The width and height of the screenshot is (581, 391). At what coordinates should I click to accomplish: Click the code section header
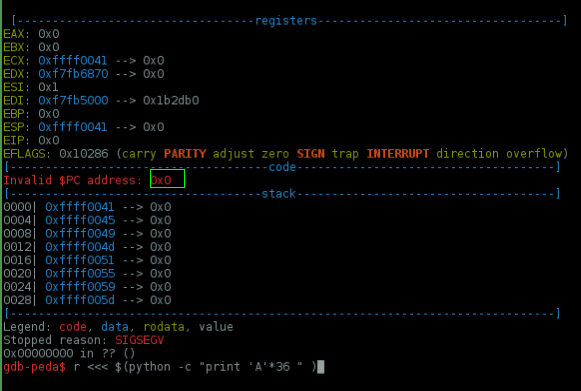click(x=282, y=167)
